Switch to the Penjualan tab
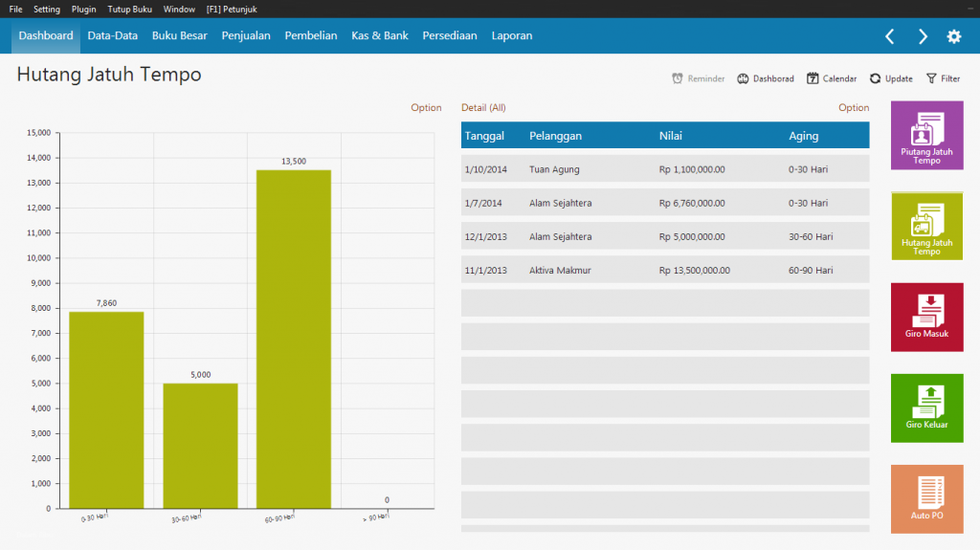980x550 pixels. [246, 36]
